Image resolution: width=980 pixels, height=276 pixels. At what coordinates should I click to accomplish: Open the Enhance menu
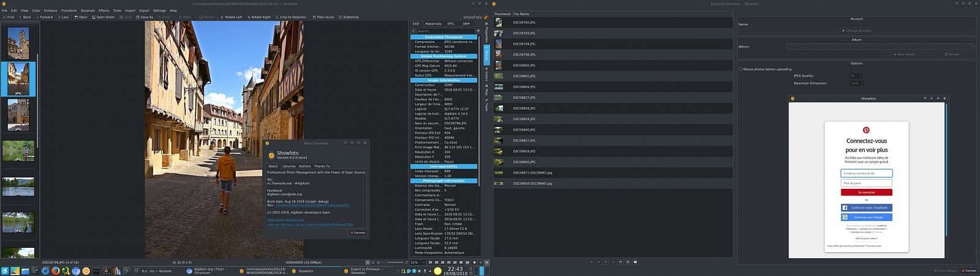50,10
